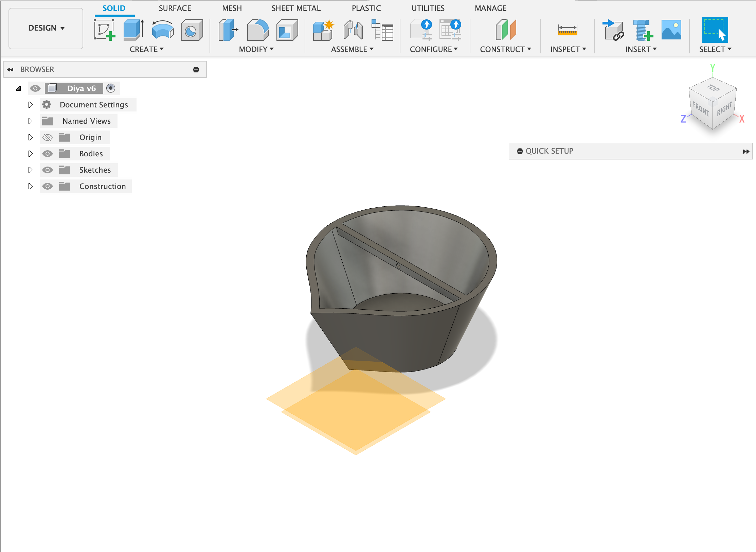Image resolution: width=756 pixels, height=552 pixels.
Task: Click the TOP face of view cube
Action: (x=713, y=88)
